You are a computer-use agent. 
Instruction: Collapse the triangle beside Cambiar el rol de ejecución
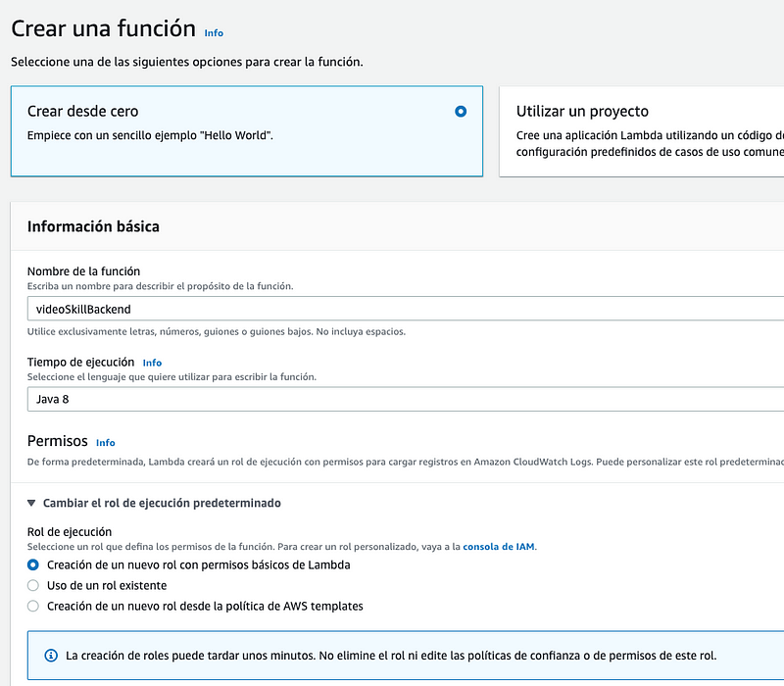coord(32,504)
